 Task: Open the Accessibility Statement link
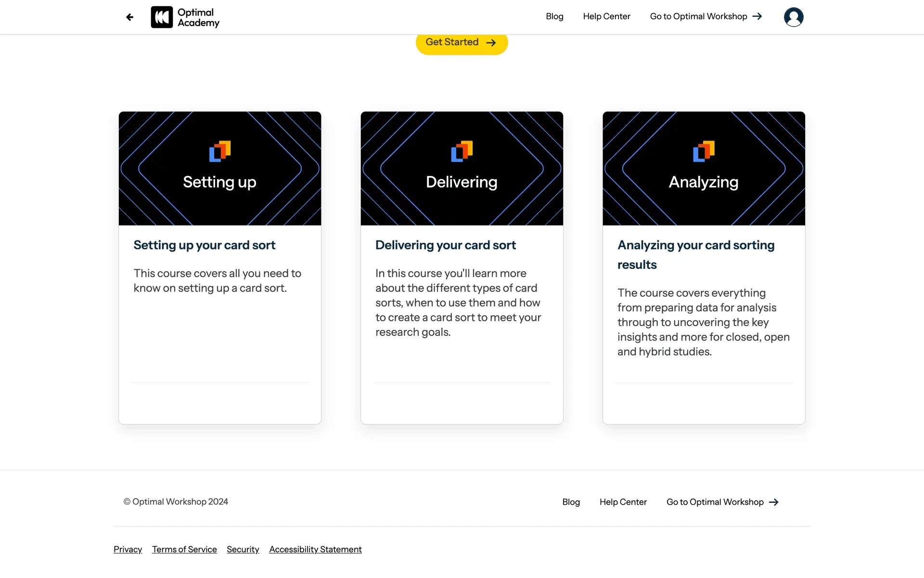(x=315, y=549)
